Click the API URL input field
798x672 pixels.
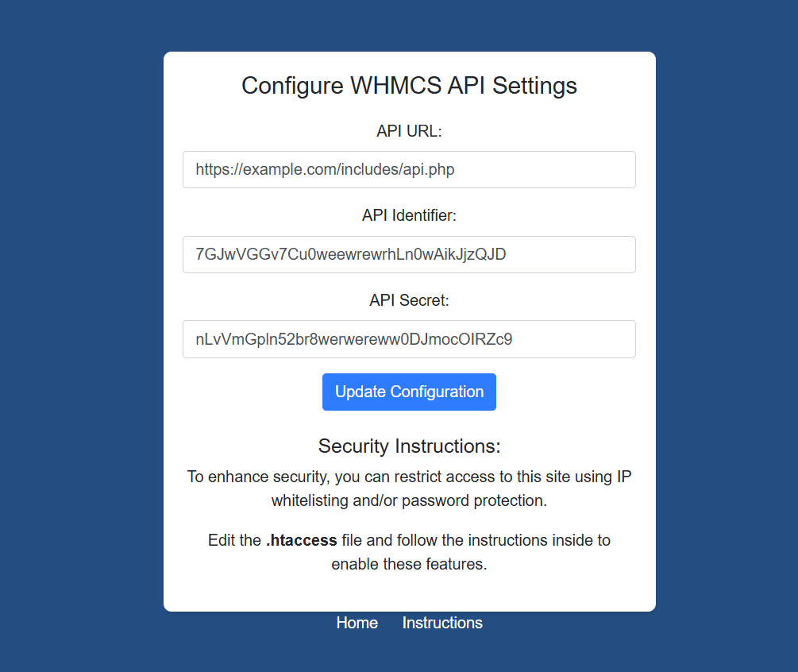pos(409,170)
